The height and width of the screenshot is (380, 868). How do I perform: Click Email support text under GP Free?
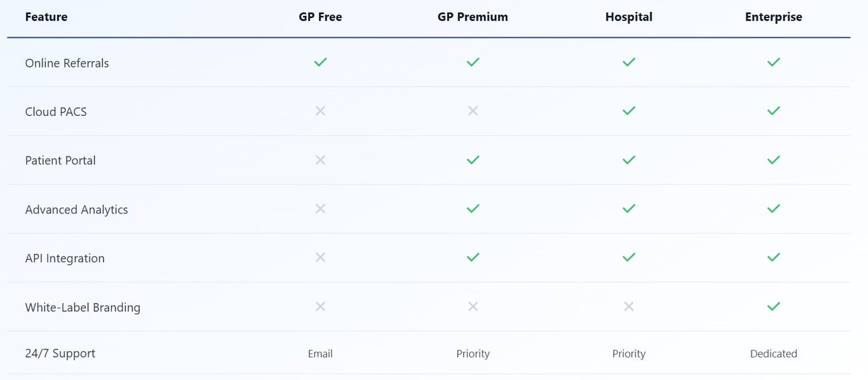click(x=320, y=354)
